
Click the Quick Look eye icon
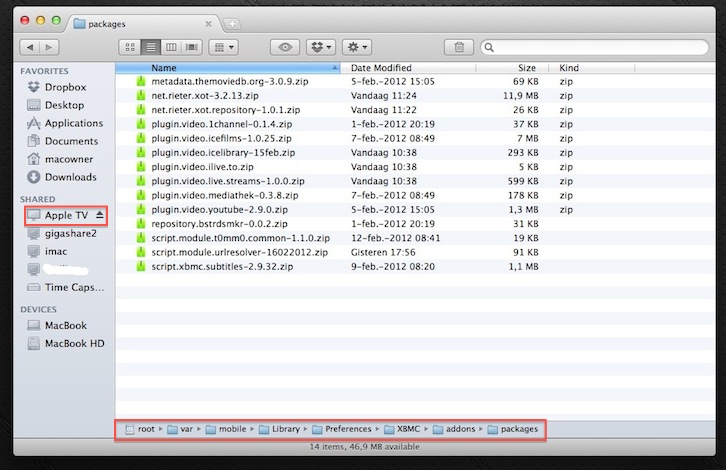pyautogui.click(x=286, y=47)
